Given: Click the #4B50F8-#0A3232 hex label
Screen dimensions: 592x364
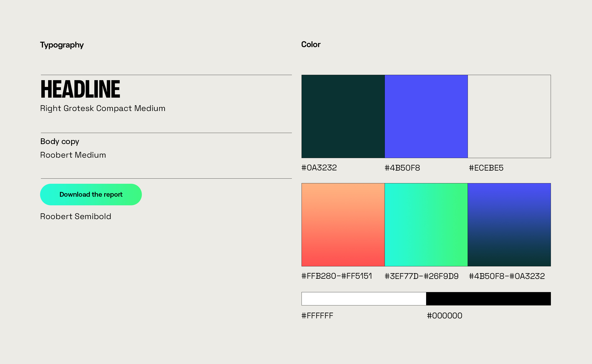Looking at the screenshot, I should point(506,276).
